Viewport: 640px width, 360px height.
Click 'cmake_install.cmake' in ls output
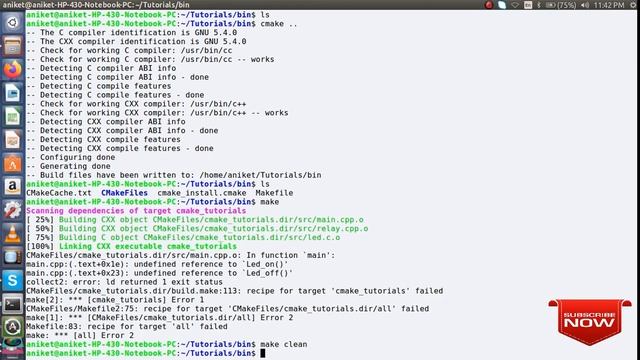pos(202,193)
